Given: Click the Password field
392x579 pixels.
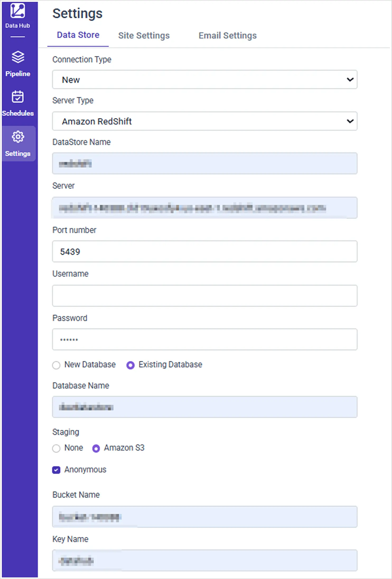Looking at the screenshot, I should pos(205,339).
